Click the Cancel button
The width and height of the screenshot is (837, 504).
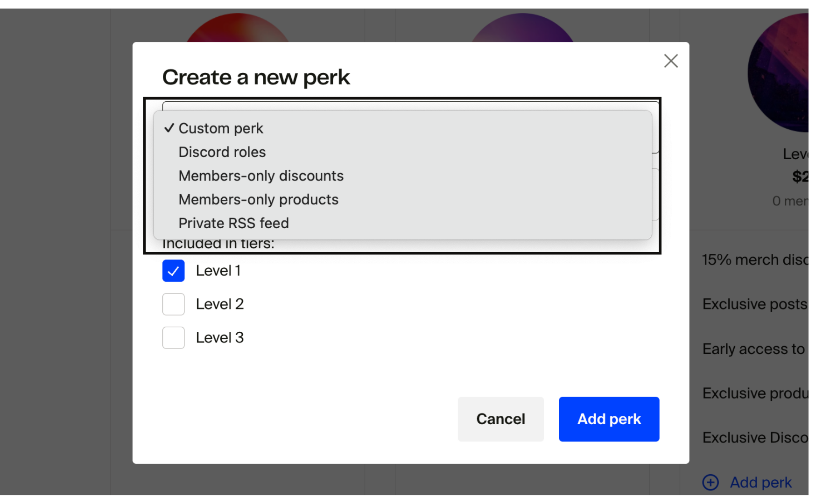point(500,419)
